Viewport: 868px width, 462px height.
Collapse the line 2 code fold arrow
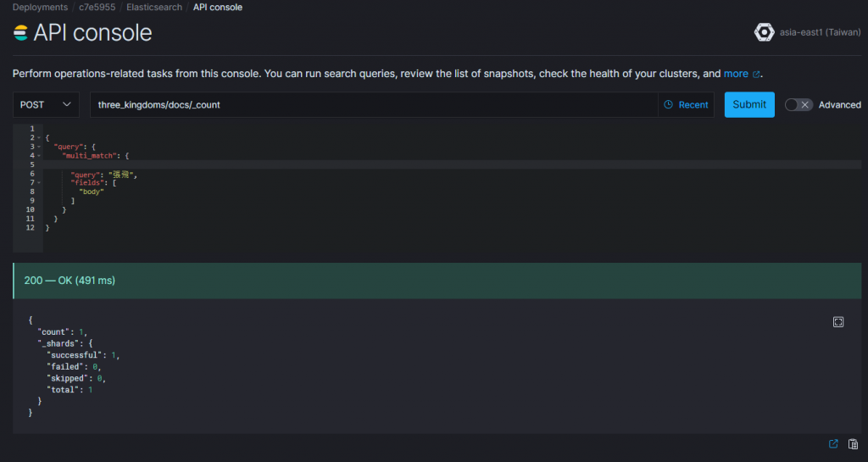point(39,137)
